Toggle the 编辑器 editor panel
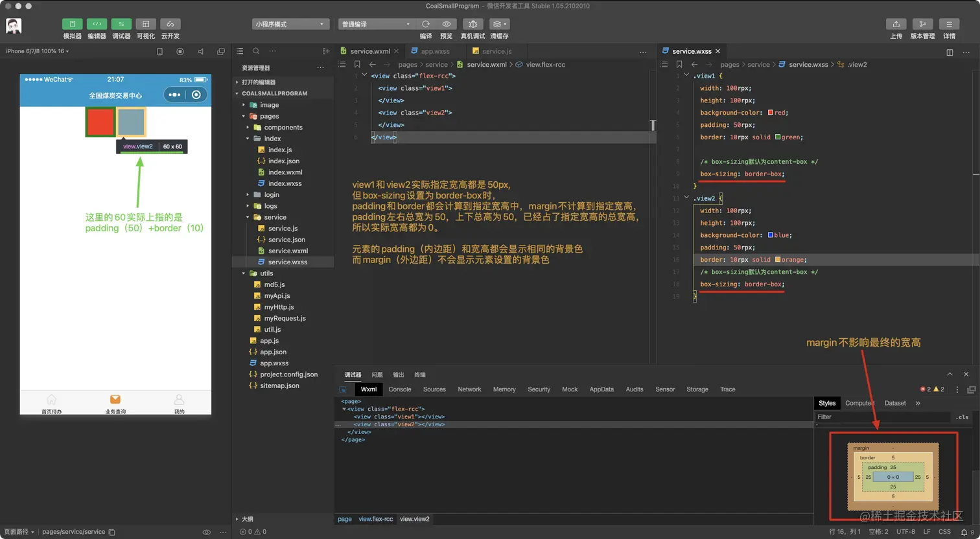 tap(97, 24)
